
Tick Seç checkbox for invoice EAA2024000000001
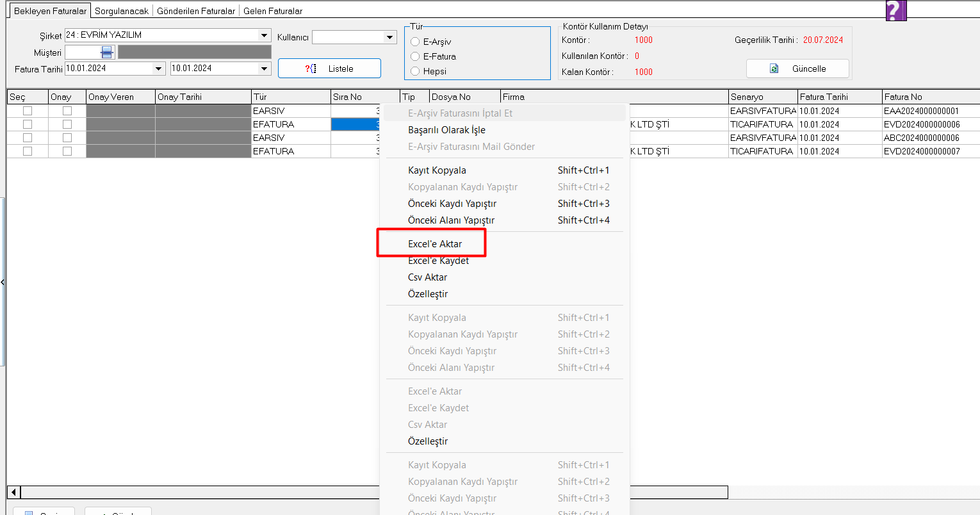click(28, 111)
